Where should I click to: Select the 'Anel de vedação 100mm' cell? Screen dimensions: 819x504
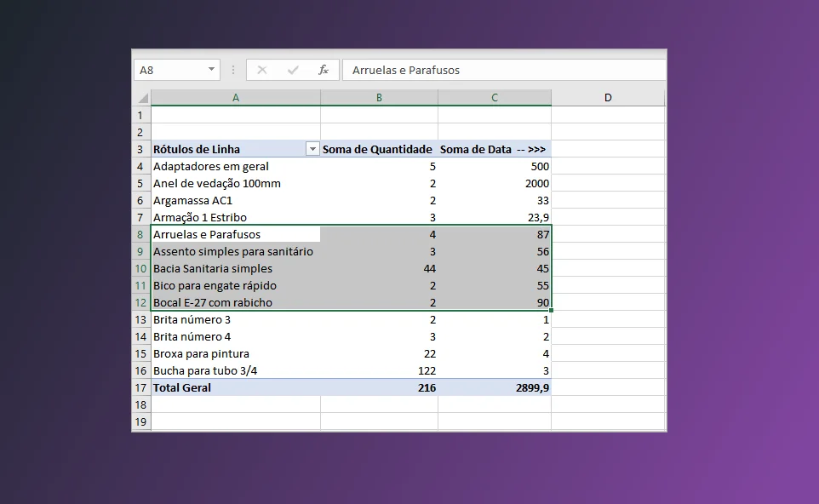(x=236, y=183)
